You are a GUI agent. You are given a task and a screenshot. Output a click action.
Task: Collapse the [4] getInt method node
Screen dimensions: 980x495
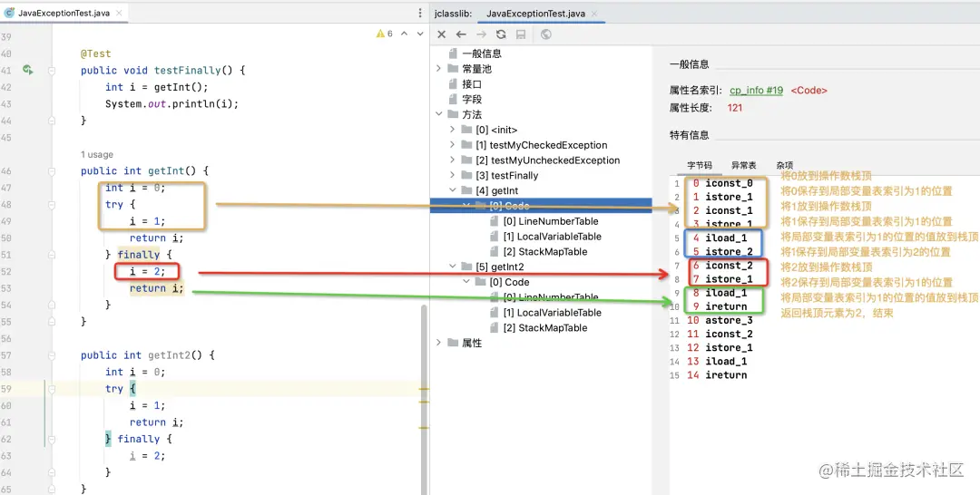(453, 190)
